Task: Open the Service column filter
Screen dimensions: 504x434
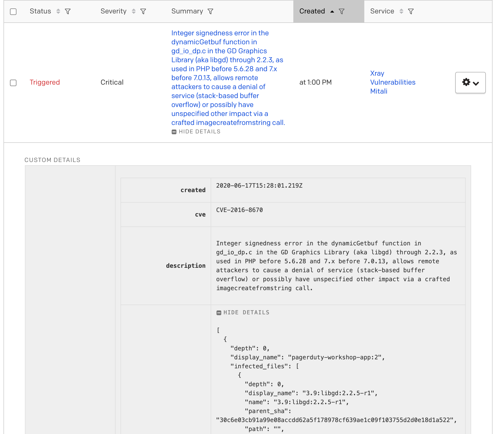Action: tap(411, 11)
